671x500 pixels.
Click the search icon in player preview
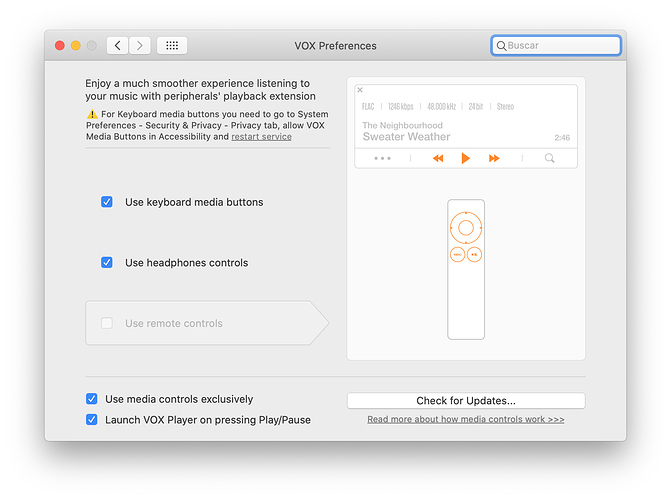[549, 158]
